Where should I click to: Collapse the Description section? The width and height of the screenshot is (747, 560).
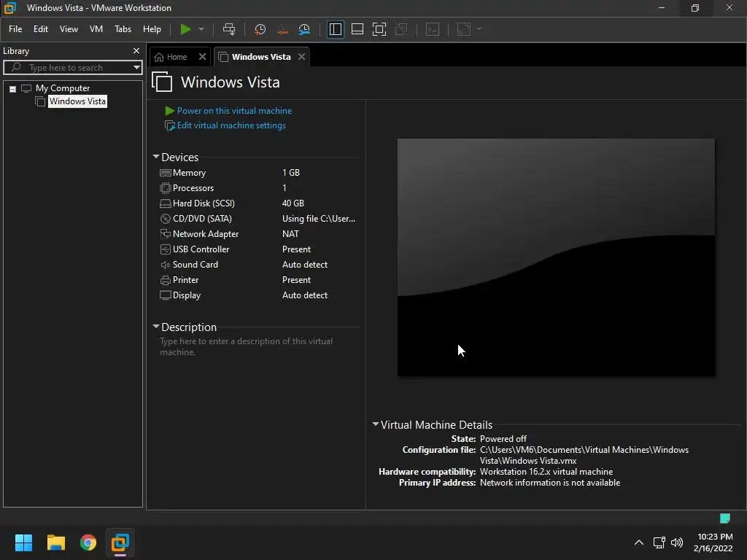click(x=156, y=327)
